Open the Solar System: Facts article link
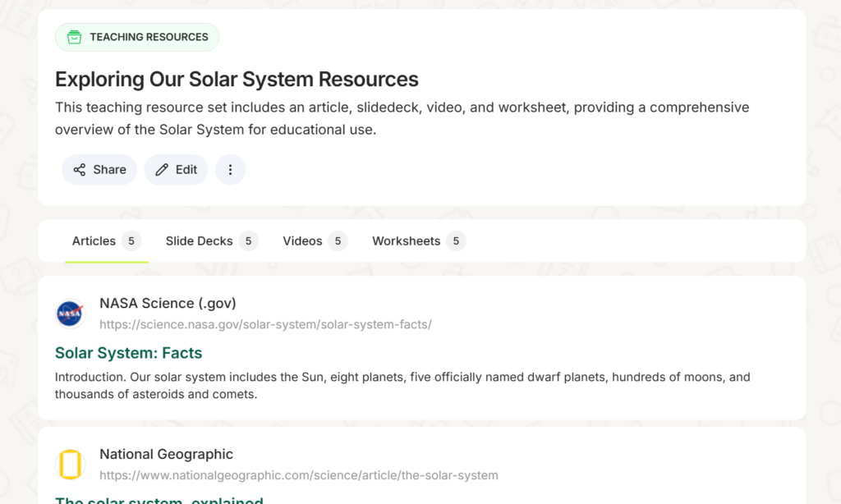Viewport: 841px width, 504px height. (128, 353)
